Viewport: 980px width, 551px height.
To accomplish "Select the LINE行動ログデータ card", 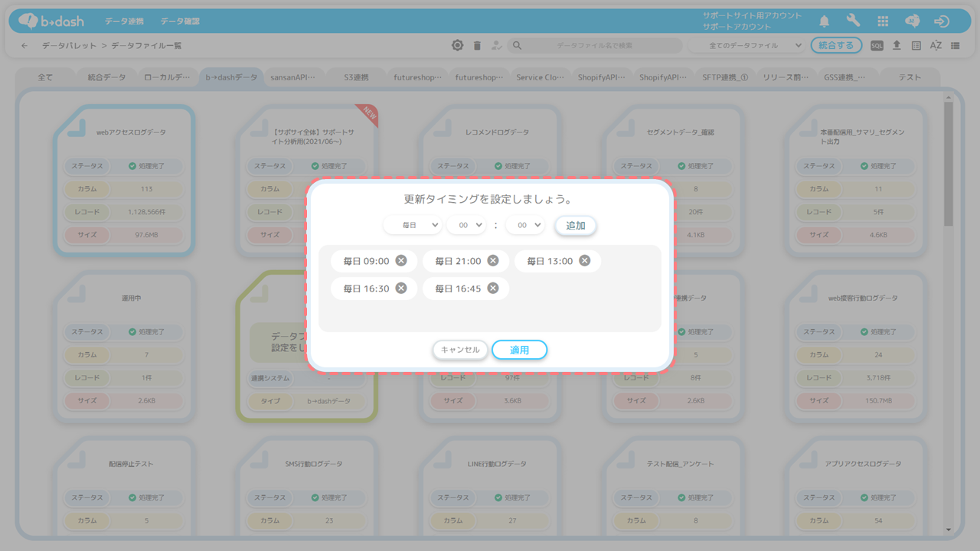I will [x=492, y=486].
